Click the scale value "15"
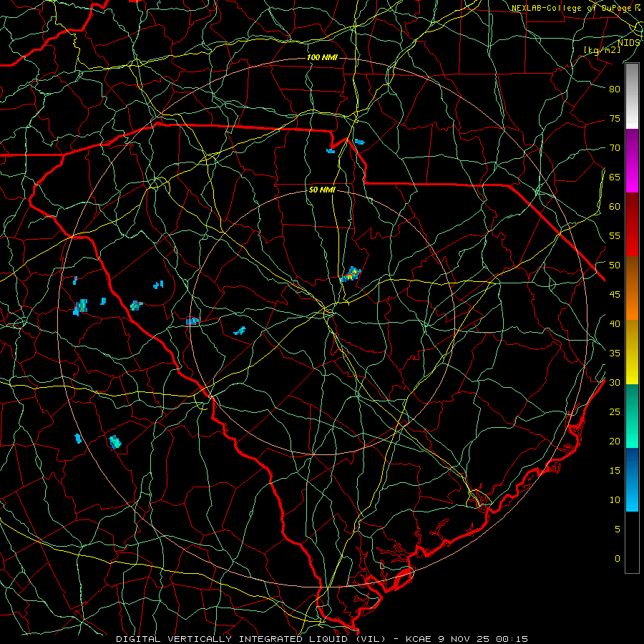644x644 pixels. point(615,471)
